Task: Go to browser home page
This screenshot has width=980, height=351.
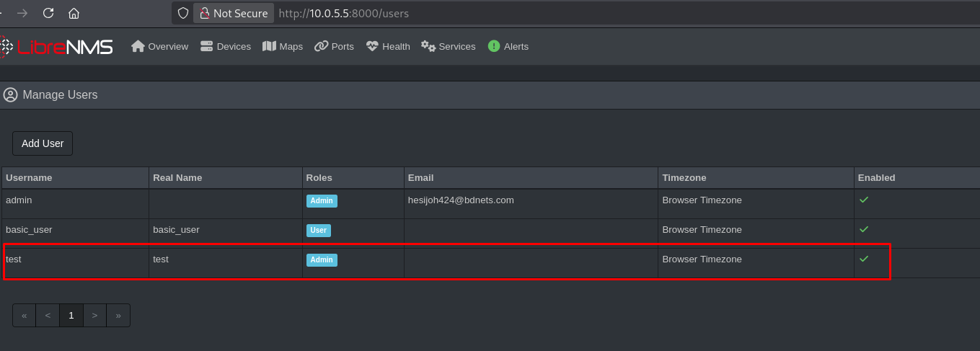Action: click(74, 13)
